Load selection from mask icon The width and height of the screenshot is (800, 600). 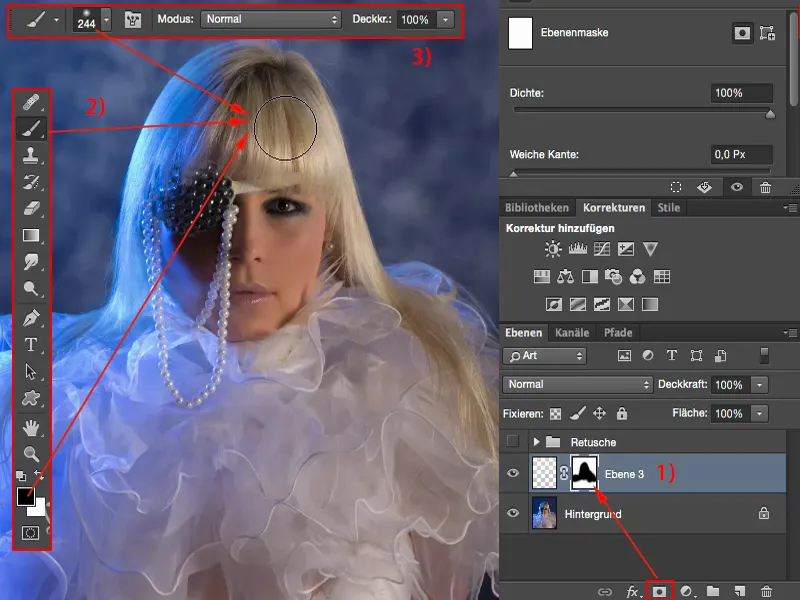tap(676, 187)
